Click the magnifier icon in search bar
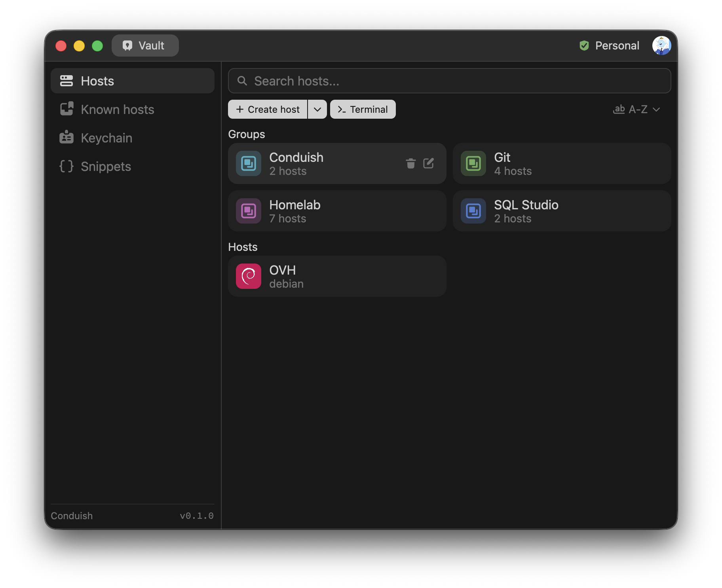 242,81
